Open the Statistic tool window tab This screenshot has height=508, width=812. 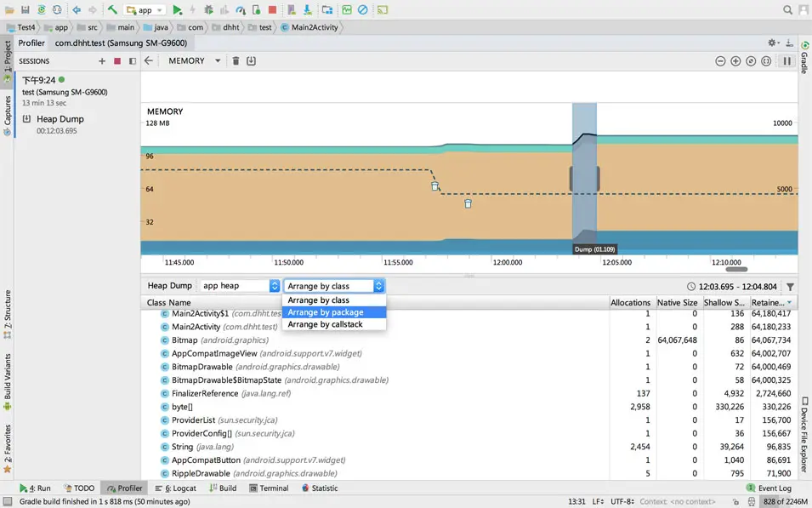320,488
